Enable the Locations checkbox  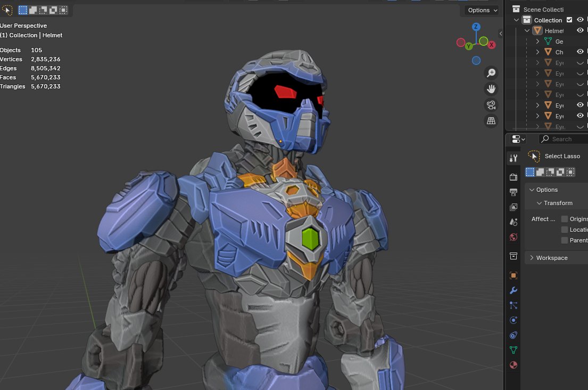(565, 230)
